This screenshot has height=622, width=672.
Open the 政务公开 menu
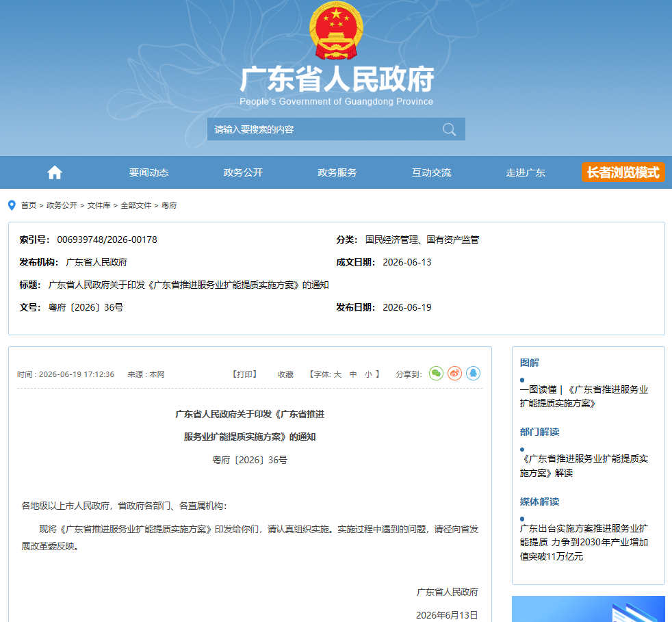[x=243, y=172]
